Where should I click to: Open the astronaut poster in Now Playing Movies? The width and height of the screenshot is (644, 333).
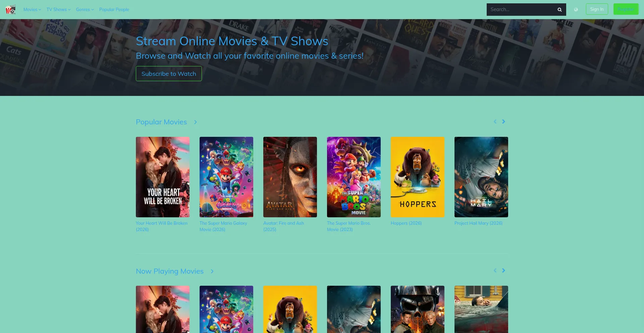pyautogui.click(x=354, y=309)
